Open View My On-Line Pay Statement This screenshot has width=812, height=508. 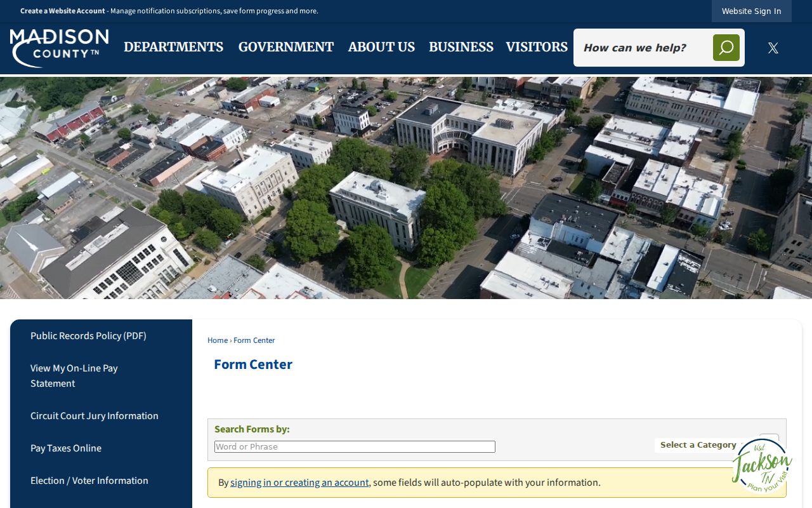click(74, 376)
